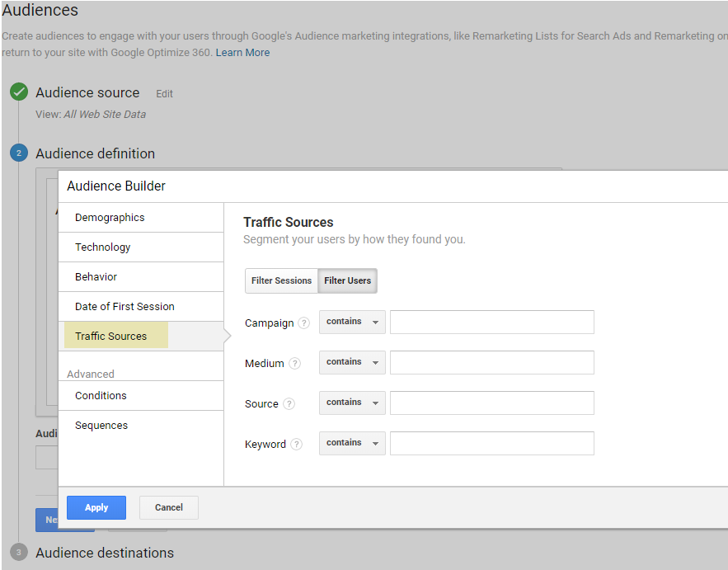
Task: Select the Technology section
Action: (103, 247)
